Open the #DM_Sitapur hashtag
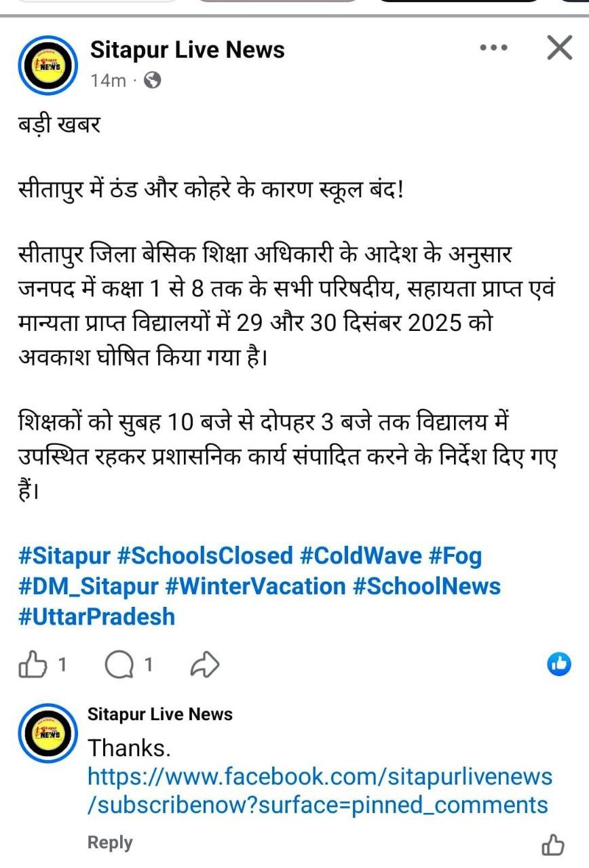This screenshot has width=589, height=868. pos(88,586)
